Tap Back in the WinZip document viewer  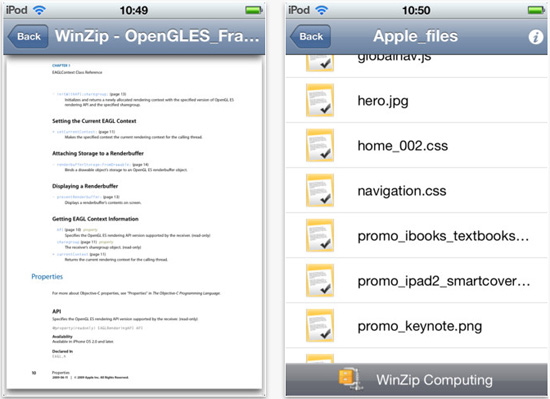tap(28, 36)
